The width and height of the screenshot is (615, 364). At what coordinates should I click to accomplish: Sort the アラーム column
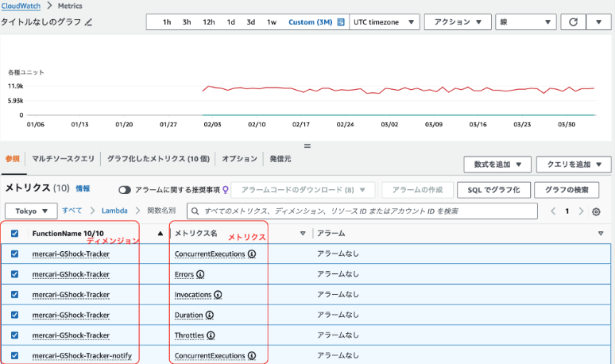point(601,234)
